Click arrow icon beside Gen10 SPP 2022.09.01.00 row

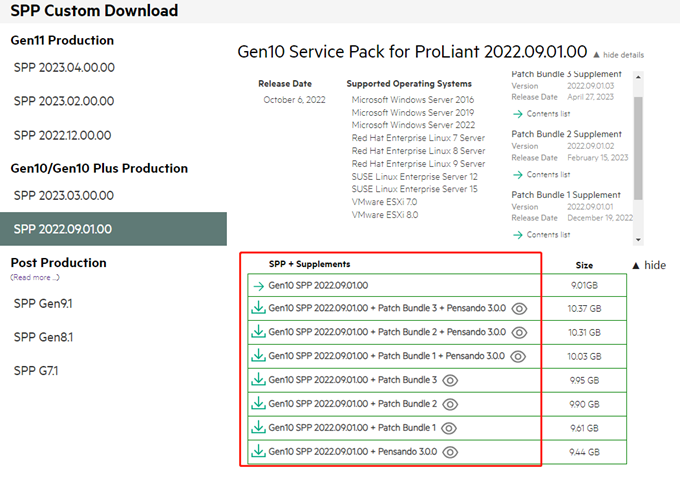pyautogui.click(x=258, y=285)
